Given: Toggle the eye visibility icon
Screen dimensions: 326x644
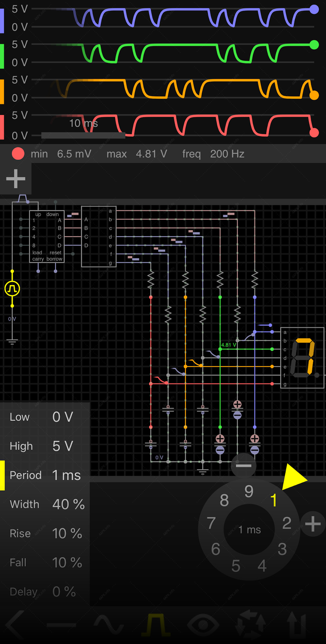Looking at the screenshot, I should click(x=203, y=625).
